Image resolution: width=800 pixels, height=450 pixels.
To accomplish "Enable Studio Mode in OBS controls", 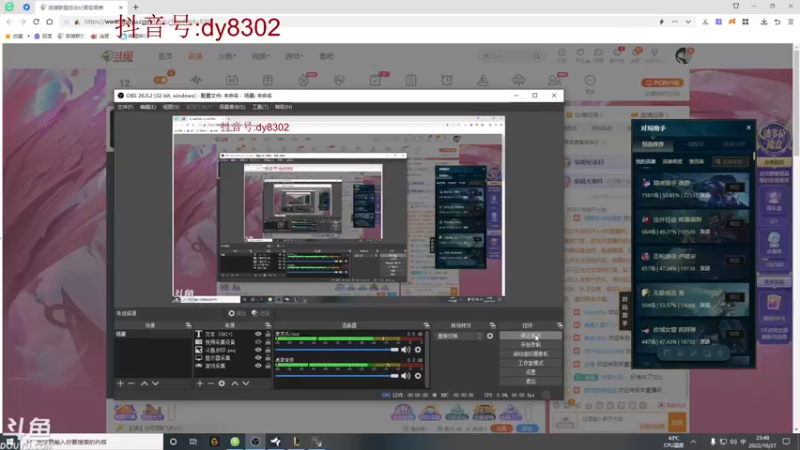I will 531,363.
